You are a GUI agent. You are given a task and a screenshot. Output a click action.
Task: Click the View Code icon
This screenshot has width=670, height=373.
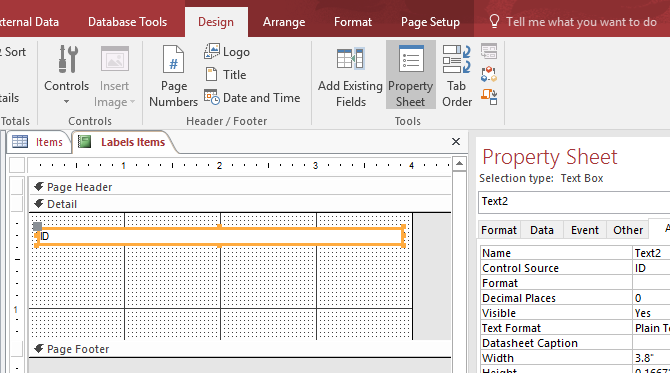[489, 74]
